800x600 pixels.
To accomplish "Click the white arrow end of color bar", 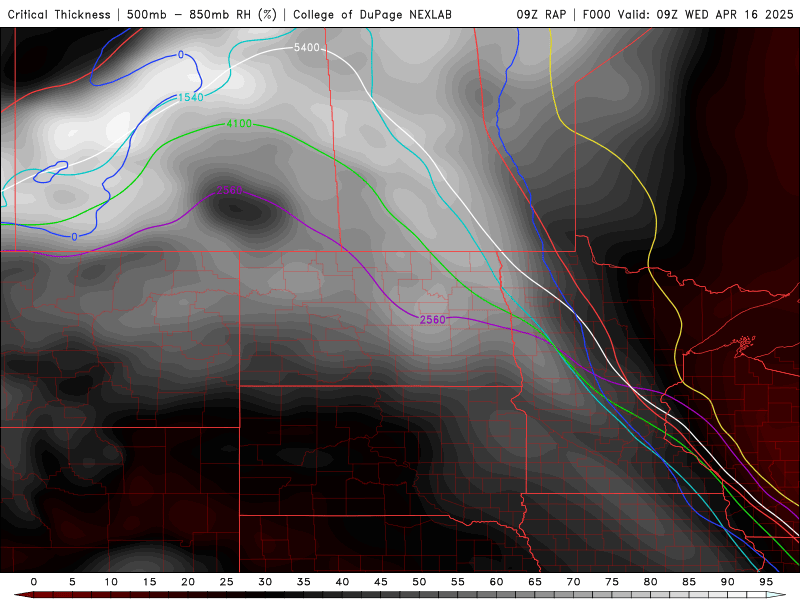I will (776, 595).
